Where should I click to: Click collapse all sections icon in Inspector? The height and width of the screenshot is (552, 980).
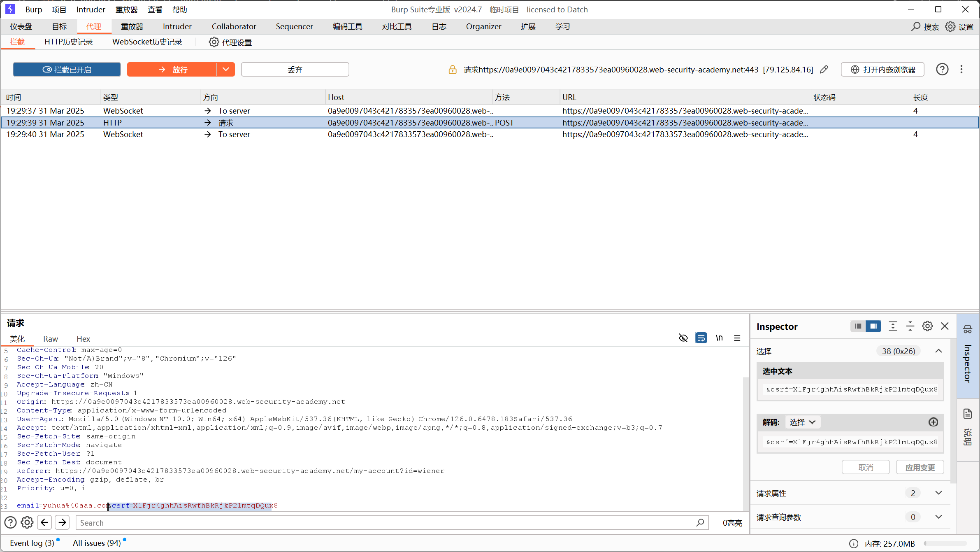pyautogui.click(x=910, y=326)
